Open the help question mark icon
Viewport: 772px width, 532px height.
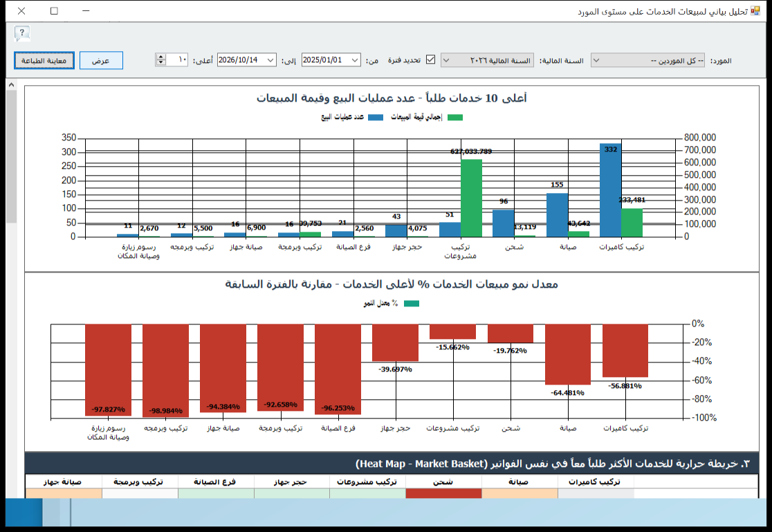click(22, 33)
